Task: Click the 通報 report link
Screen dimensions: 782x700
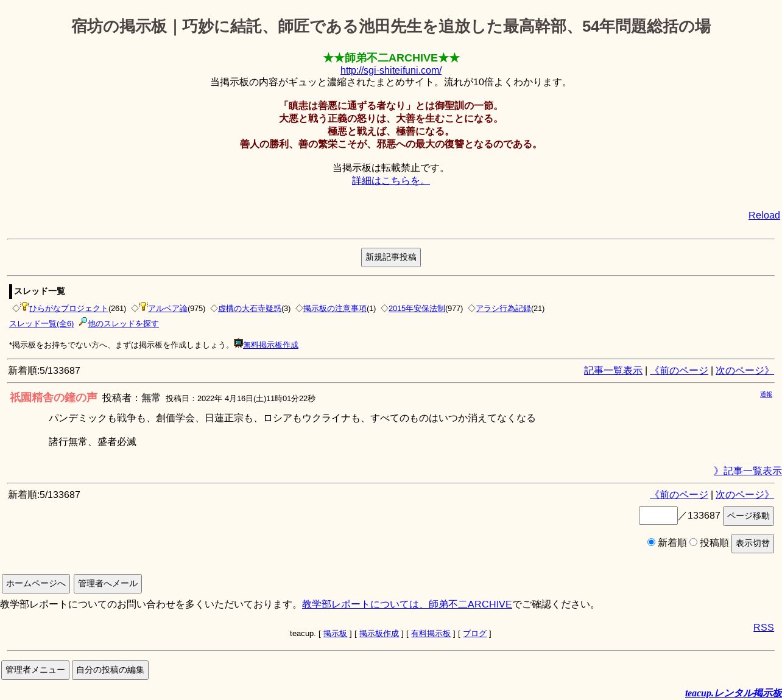Action: tap(766, 394)
